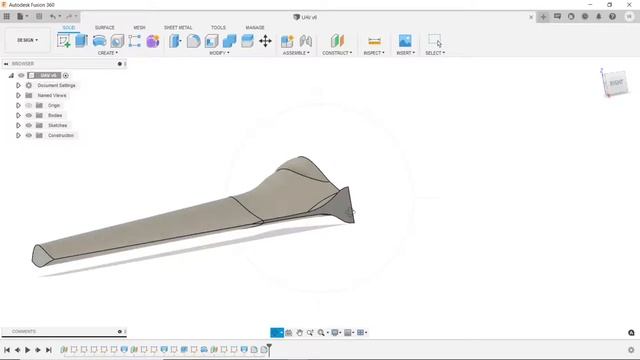Image resolution: width=640 pixels, height=360 pixels.
Task: Switch to the Surface tab
Action: point(104,27)
